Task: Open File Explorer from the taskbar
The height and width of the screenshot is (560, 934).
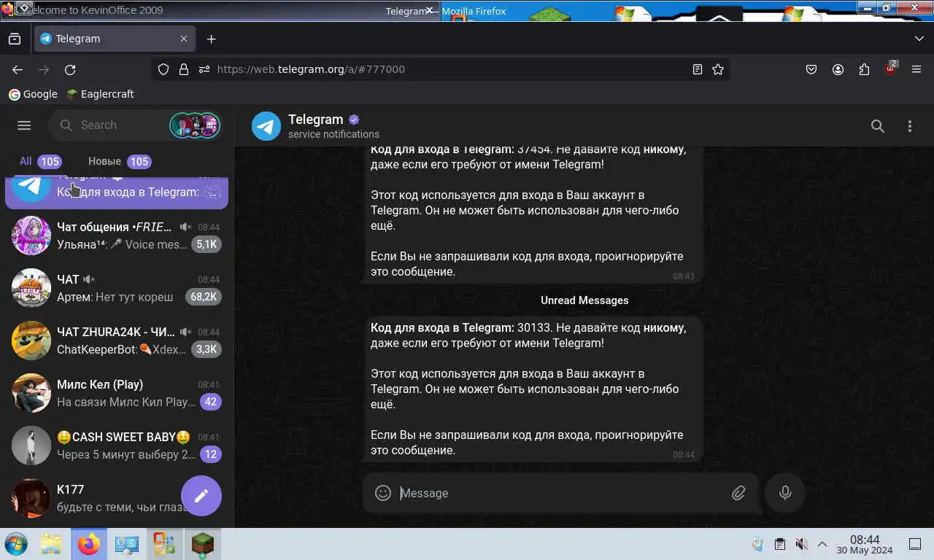Action: click(x=51, y=544)
